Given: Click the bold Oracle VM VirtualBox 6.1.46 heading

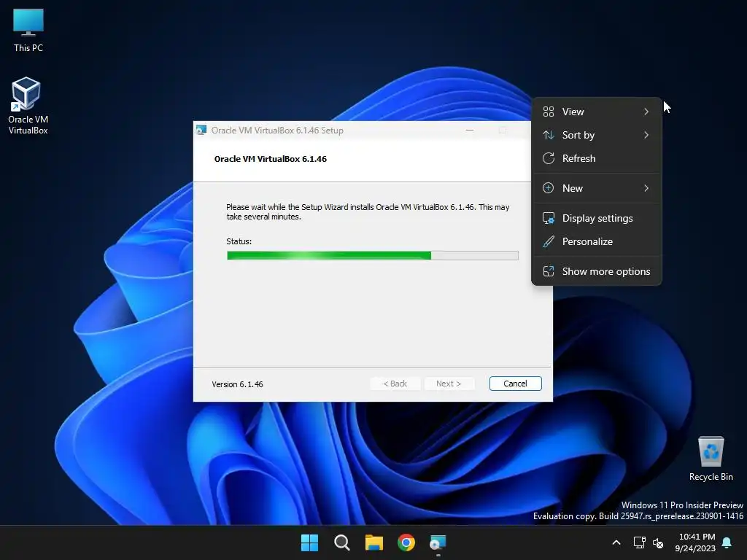Looking at the screenshot, I should pyautogui.click(x=271, y=159).
